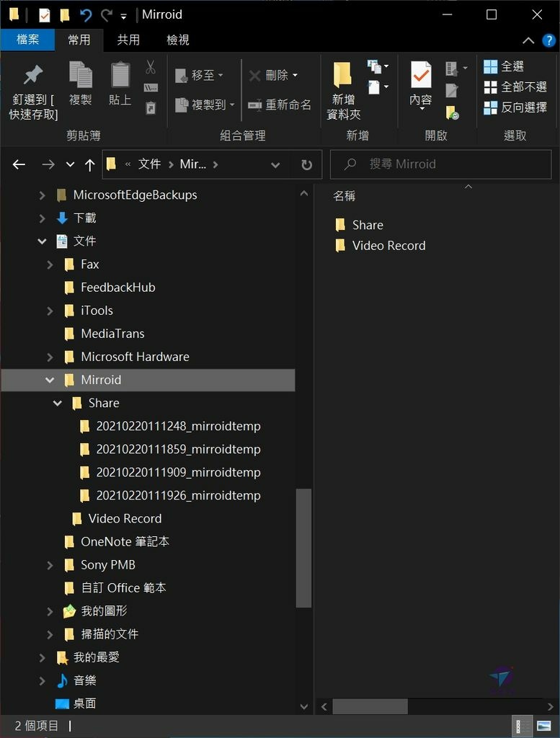Click the Redo arrow in quick access toolbar
560x738 pixels.
(107, 16)
